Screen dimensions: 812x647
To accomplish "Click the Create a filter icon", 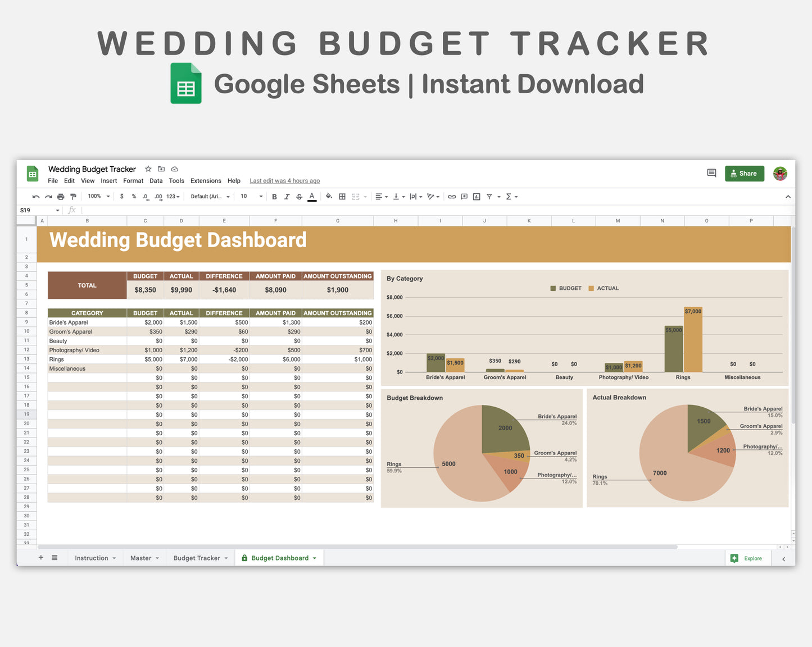I will pyautogui.click(x=489, y=197).
